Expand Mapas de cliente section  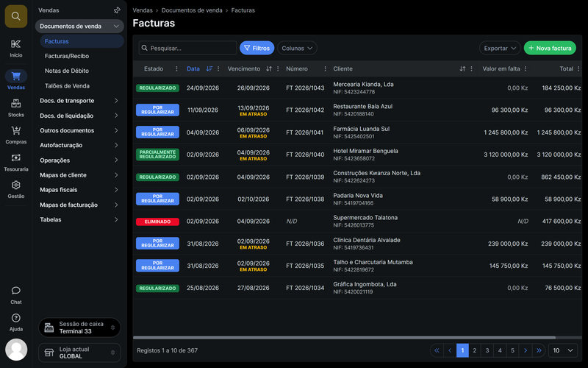(x=79, y=175)
